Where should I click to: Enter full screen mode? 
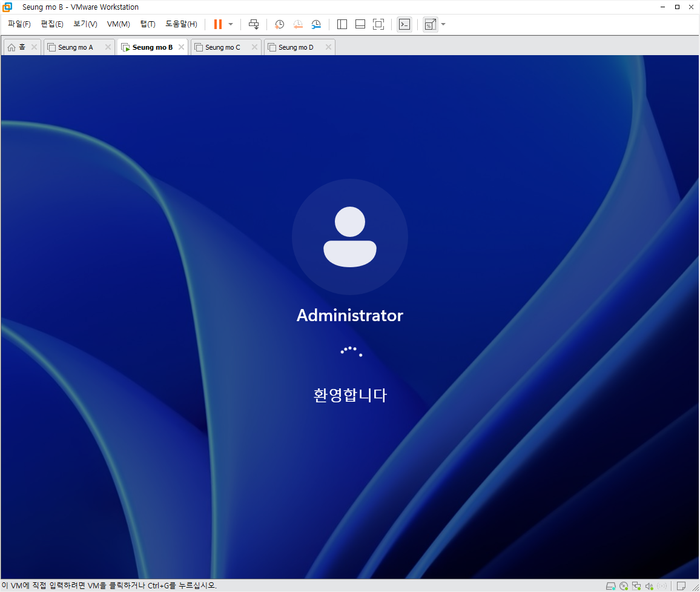click(378, 24)
